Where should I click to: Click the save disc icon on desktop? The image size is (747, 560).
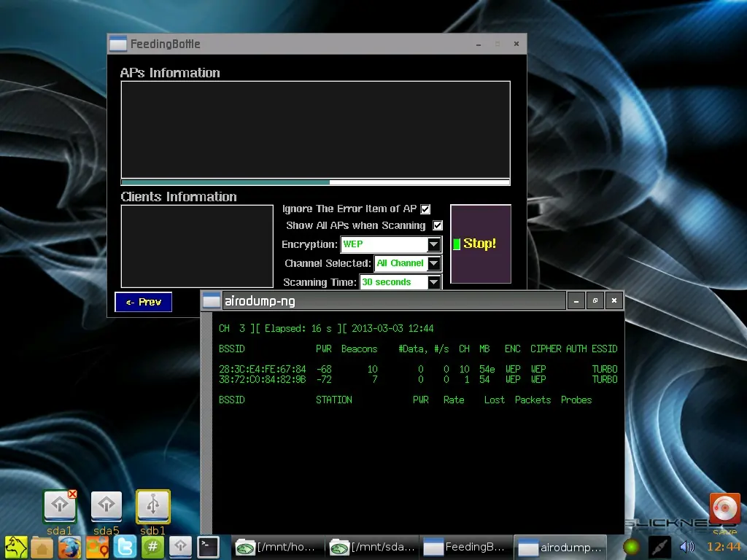(724, 508)
